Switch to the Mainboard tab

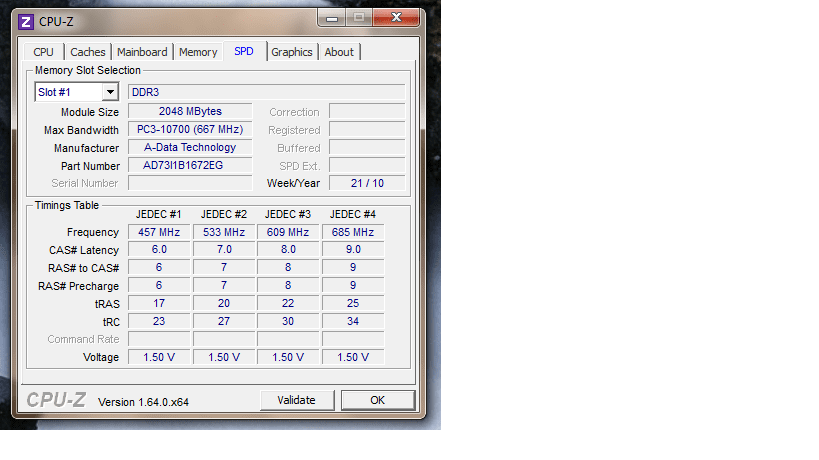pos(142,52)
